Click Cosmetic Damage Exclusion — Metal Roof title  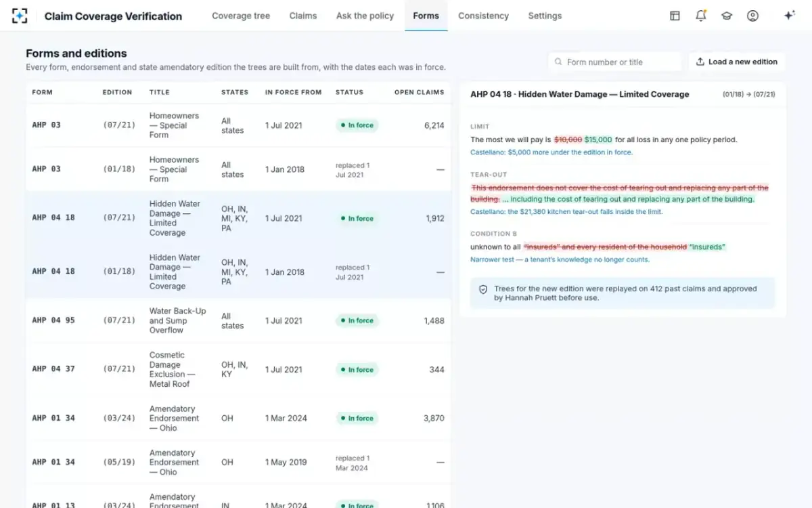[x=172, y=369]
